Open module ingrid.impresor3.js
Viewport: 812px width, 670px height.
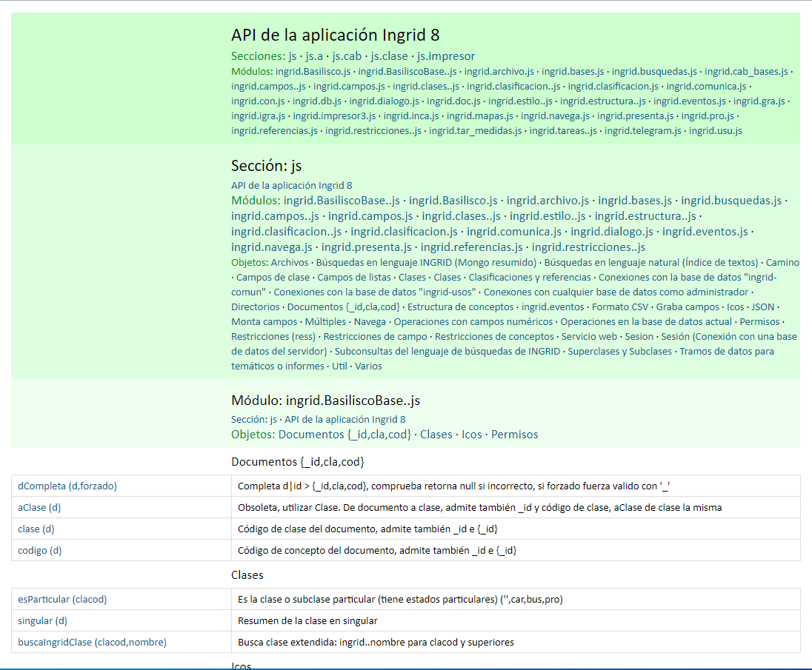pos(335,116)
